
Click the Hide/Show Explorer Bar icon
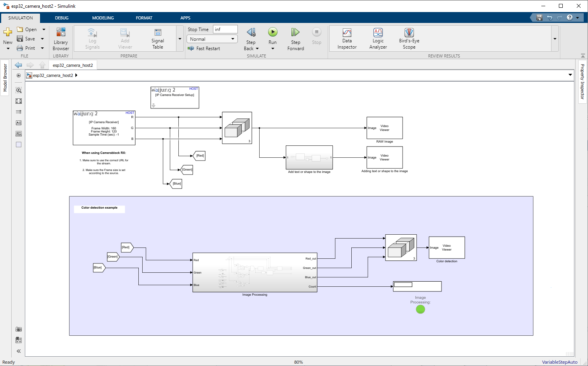point(19,75)
